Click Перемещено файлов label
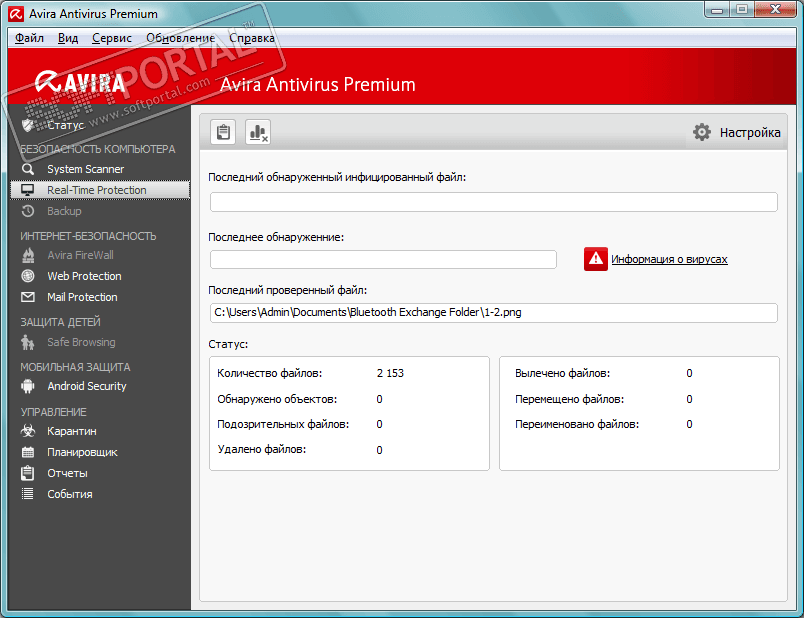Screen dimensions: 804x618 pos(570,399)
